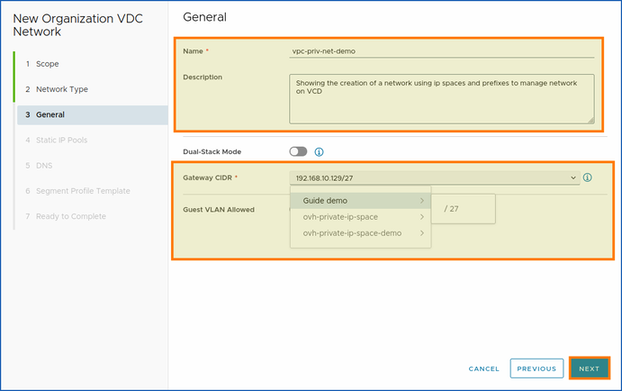Click the Gateway CIDR label
The height and width of the screenshot is (391, 622).
click(207, 178)
